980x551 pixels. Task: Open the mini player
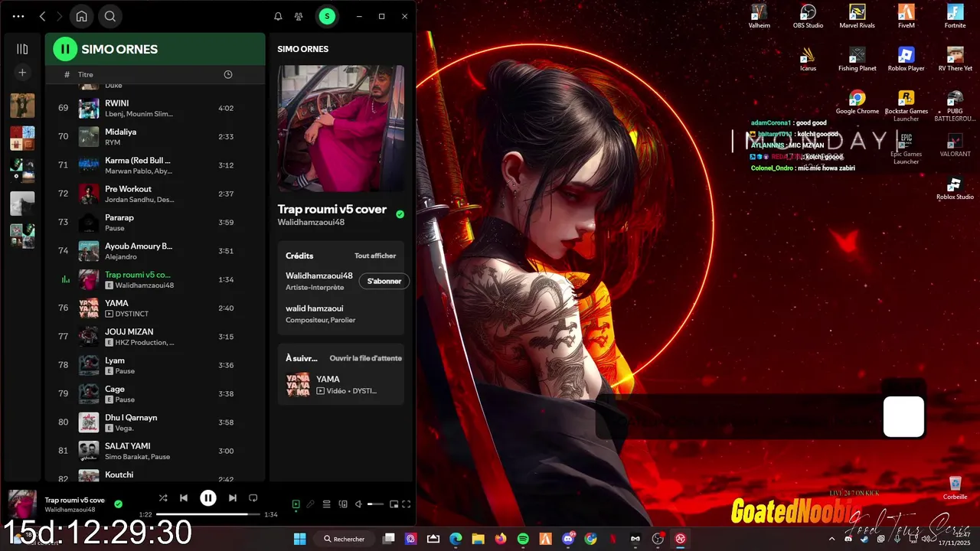coord(394,504)
